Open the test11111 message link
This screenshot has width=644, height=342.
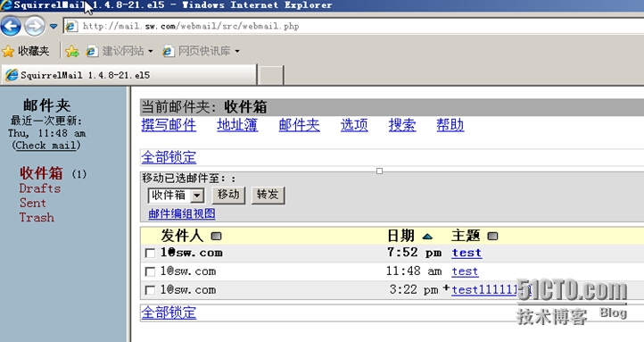491,290
